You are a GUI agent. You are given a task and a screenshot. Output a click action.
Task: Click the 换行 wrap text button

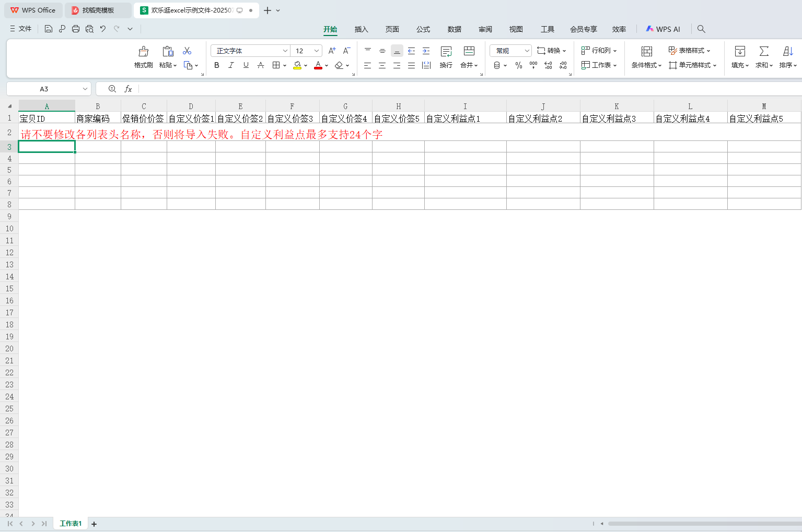point(446,56)
